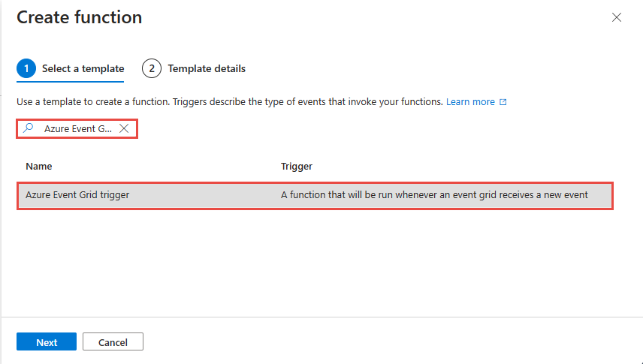Screen dimensions: 643x364
Task: Cancel the function creation
Action: (113, 342)
